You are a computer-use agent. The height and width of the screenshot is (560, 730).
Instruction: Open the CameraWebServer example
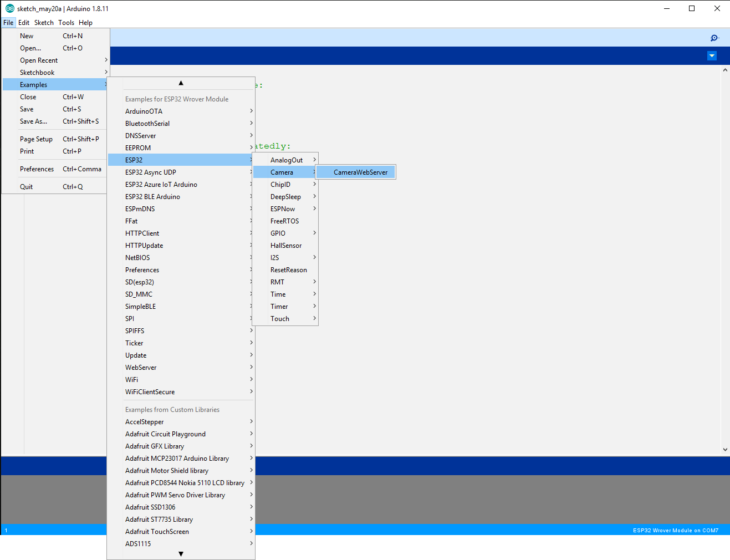pyautogui.click(x=356, y=172)
